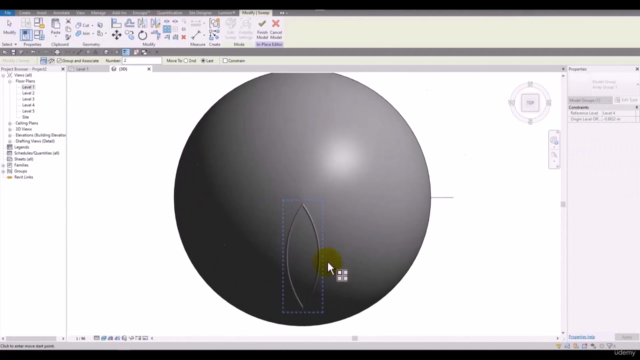Expand the Elevations (Building Elevation) node
Viewport: 640px width, 360px height.
[10, 135]
